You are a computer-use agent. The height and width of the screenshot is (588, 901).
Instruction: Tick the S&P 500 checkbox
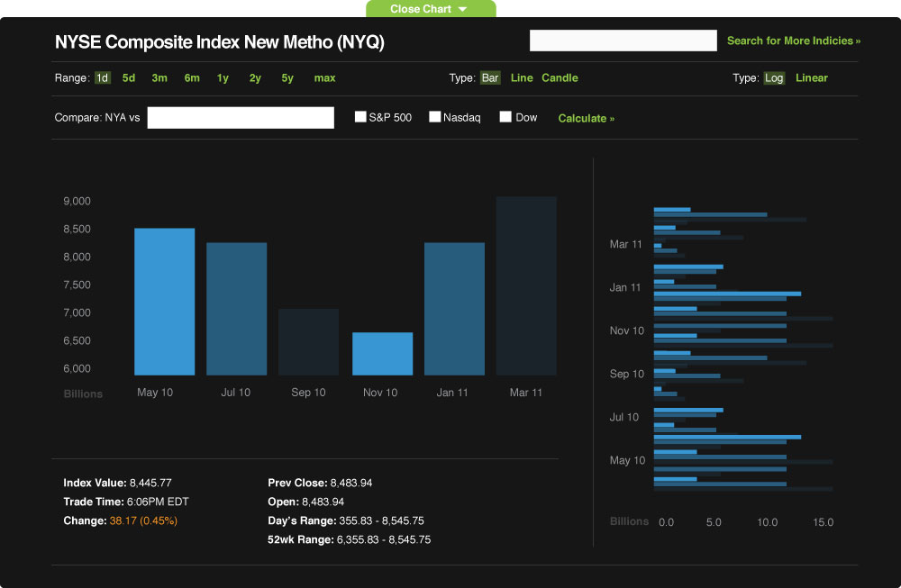[360, 116]
